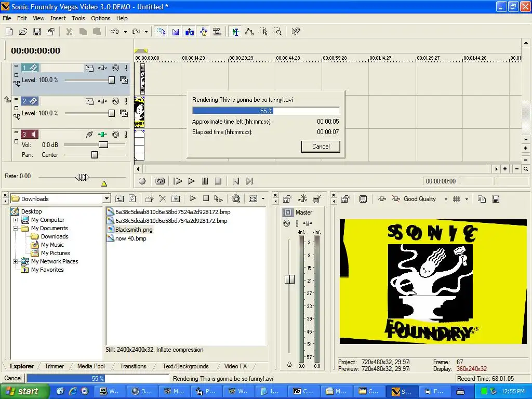Image resolution: width=532 pixels, height=399 pixels.
Task: Select the Normal Edit tool
Action: click(x=235, y=32)
